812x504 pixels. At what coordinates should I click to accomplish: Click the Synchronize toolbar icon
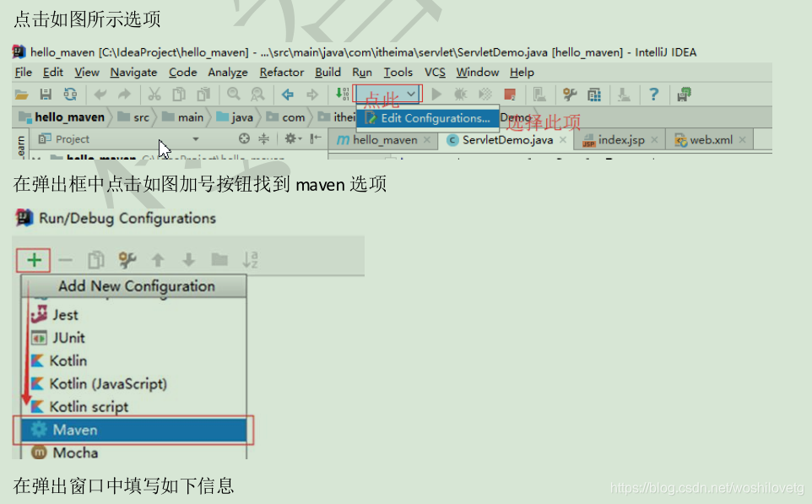(70, 95)
